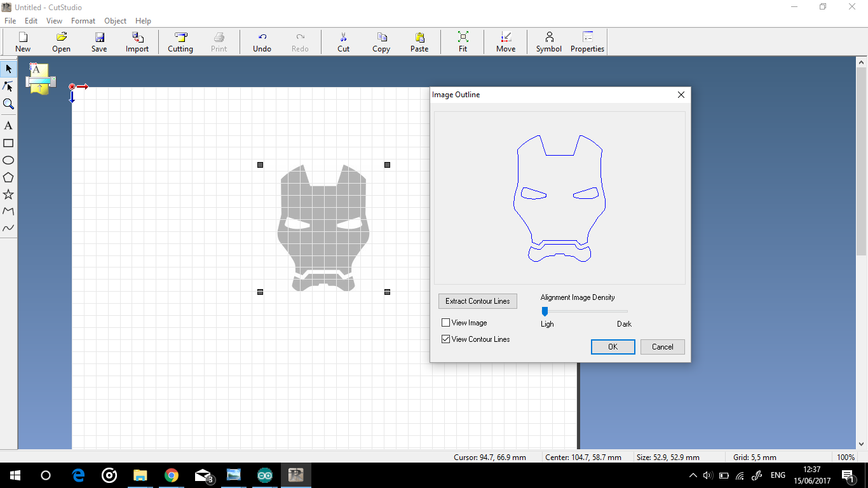Select the magnifier zoom tool
This screenshot has width=868, height=488.
click(8, 104)
